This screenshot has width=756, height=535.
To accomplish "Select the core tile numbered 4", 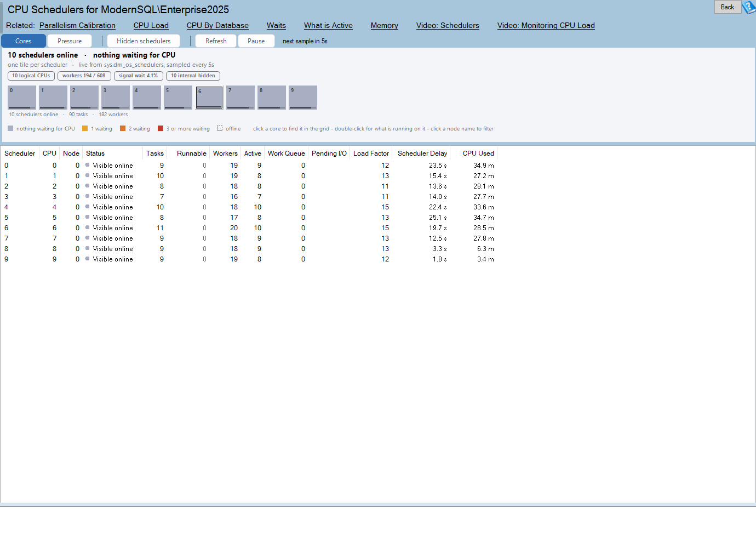I will (147, 98).
